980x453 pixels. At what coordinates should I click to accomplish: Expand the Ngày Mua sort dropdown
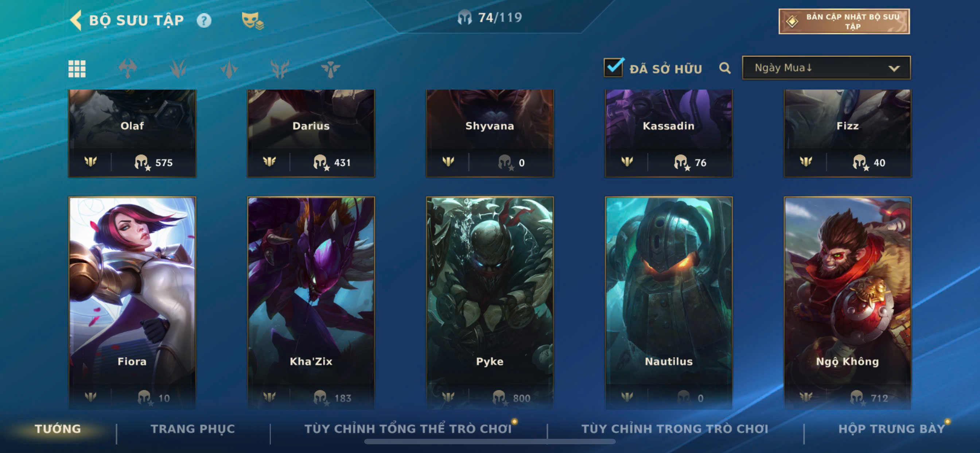click(826, 68)
